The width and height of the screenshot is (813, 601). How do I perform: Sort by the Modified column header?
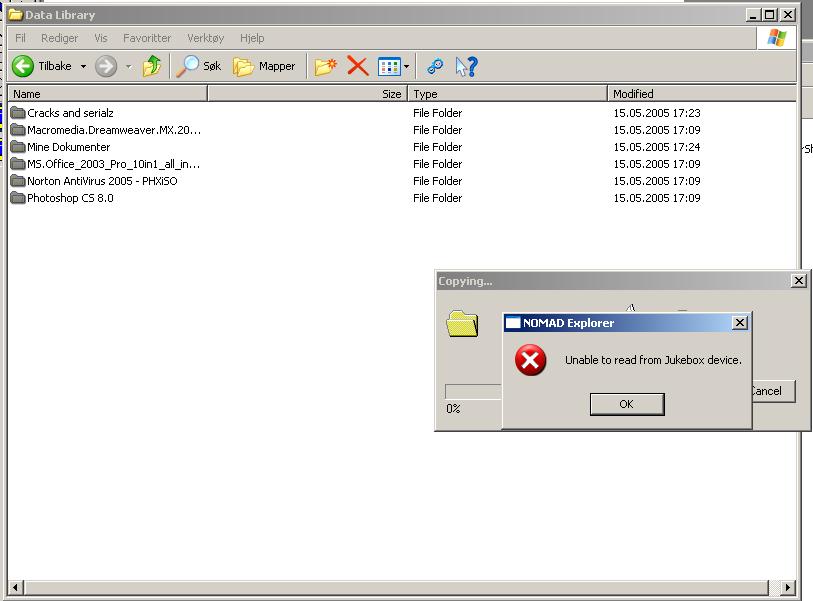pos(702,94)
